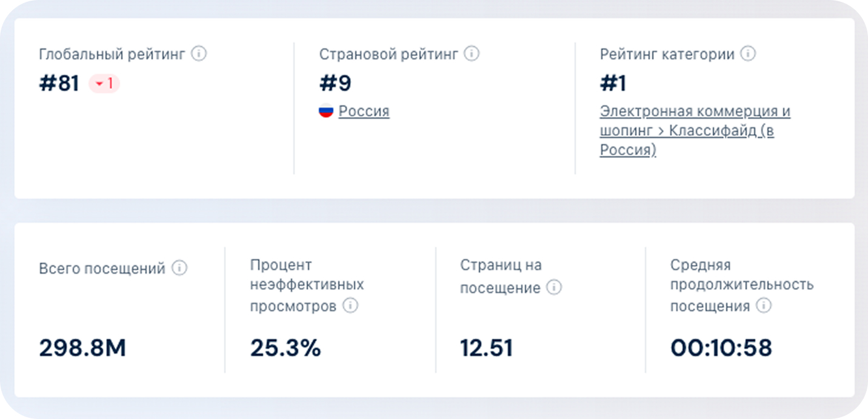Select the #9 country rank value
868x419 pixels.
(335, 84)
